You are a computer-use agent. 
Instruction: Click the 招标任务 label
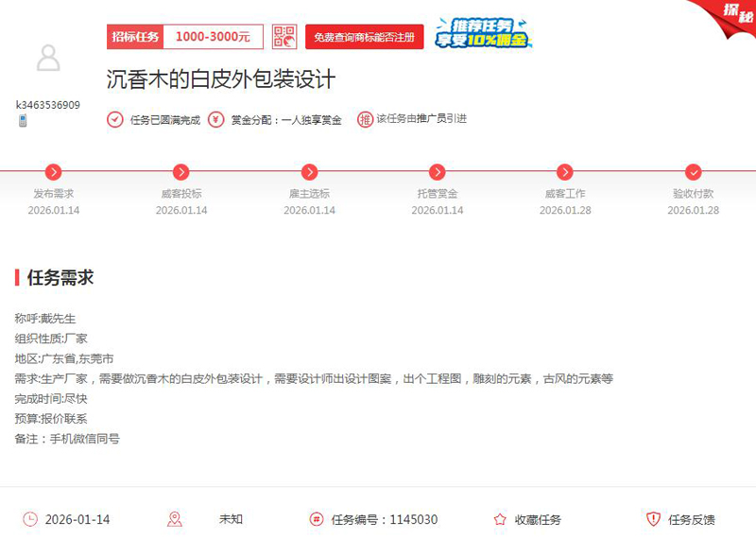tap(135, 37)
